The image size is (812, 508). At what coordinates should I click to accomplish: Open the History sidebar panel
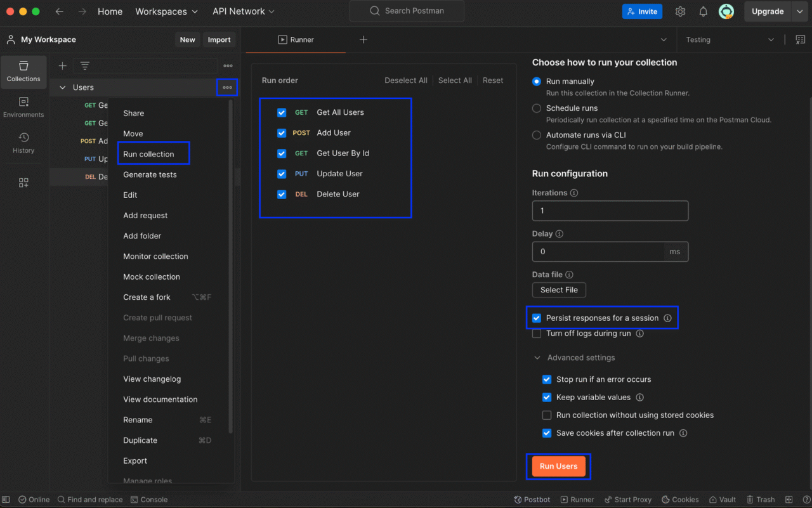(x=23, y=143)
